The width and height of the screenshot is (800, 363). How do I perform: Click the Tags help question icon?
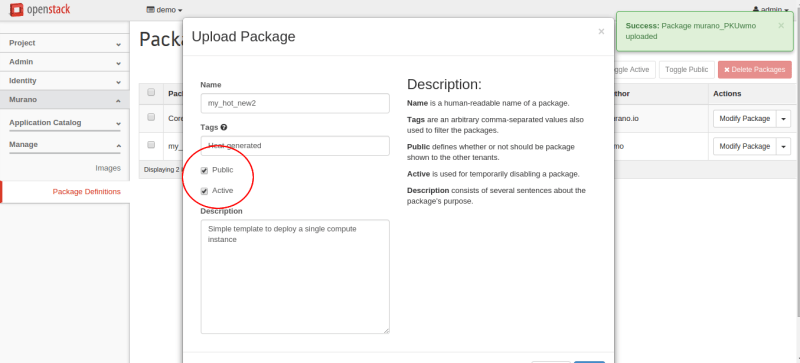pos(223,127)
